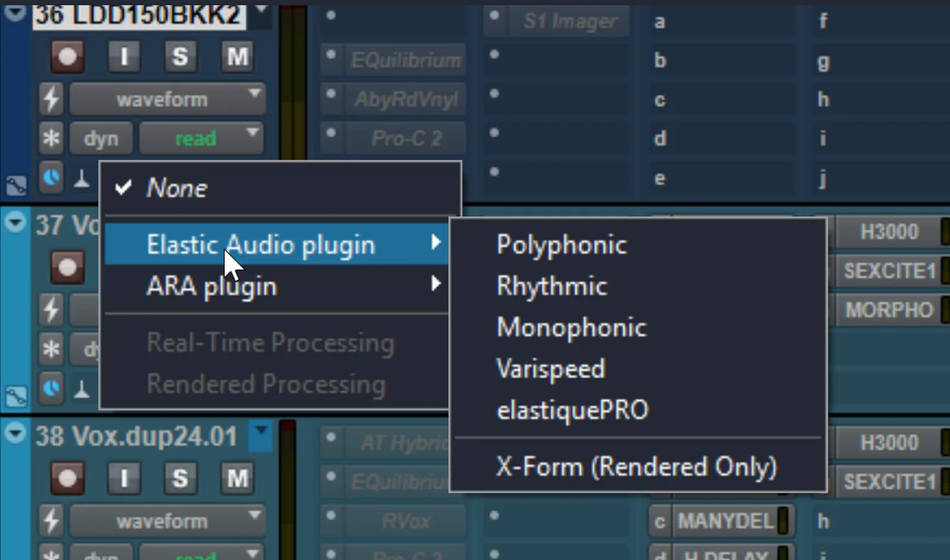Open track 37 Elastic Audio plugin selector
Viewport: 950px width, 560px height.
pos(51,388)
